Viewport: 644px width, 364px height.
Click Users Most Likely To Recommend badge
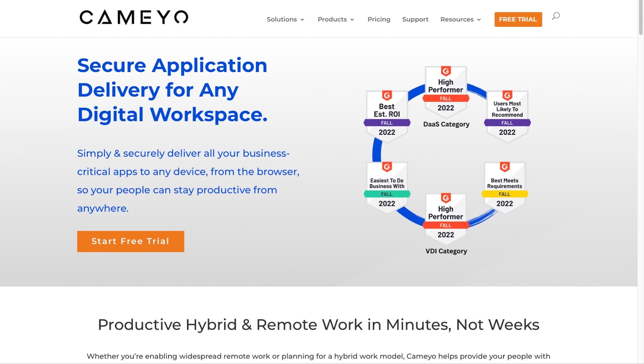[507, 116]
